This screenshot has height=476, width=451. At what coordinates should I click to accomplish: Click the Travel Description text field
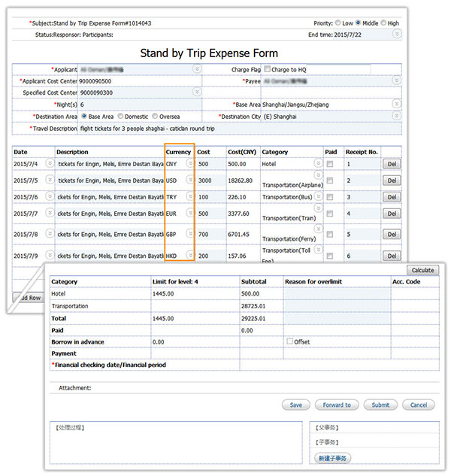[x=240, y=129]
